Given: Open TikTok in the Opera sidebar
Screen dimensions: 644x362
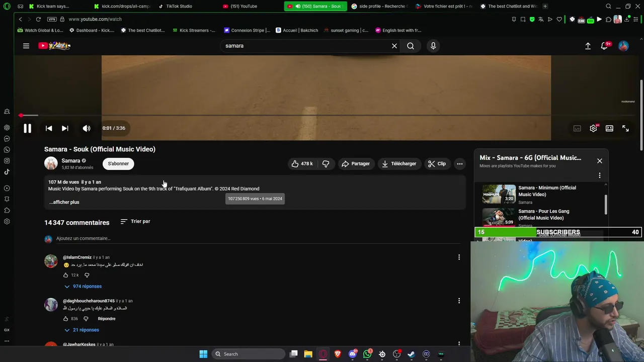Looking at the screenshot, I should point(7,172).
